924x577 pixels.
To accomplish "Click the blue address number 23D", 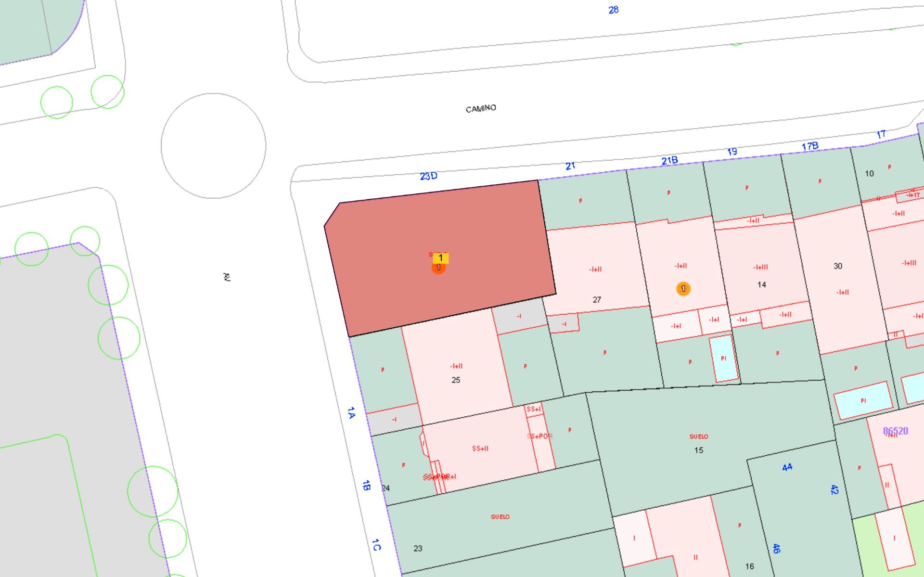I will pyautogui.click(x=429, y=176).
